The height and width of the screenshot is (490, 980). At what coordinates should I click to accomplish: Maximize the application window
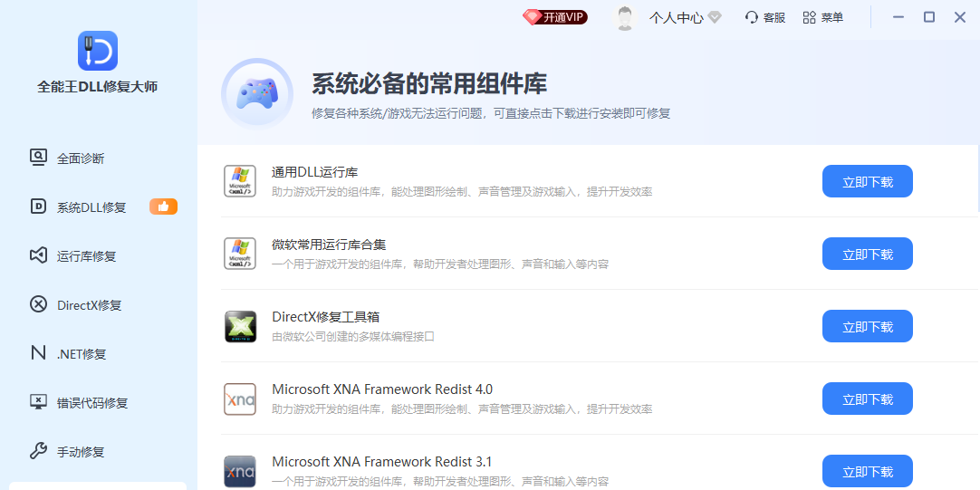coord(929,17)
